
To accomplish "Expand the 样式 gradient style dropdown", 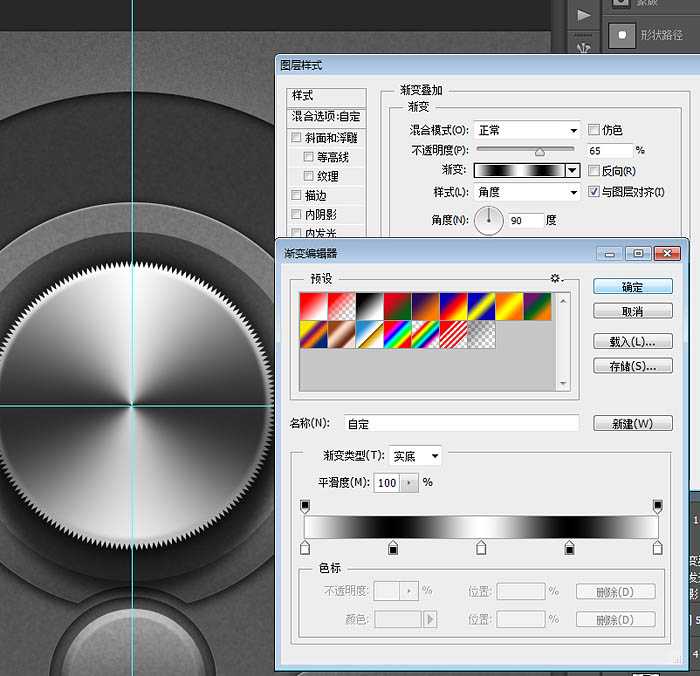I will (x=526, y=191).
